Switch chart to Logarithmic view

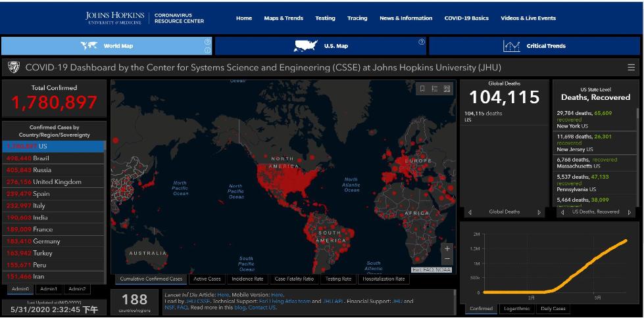pyautogui.click(x=516, y=309)
